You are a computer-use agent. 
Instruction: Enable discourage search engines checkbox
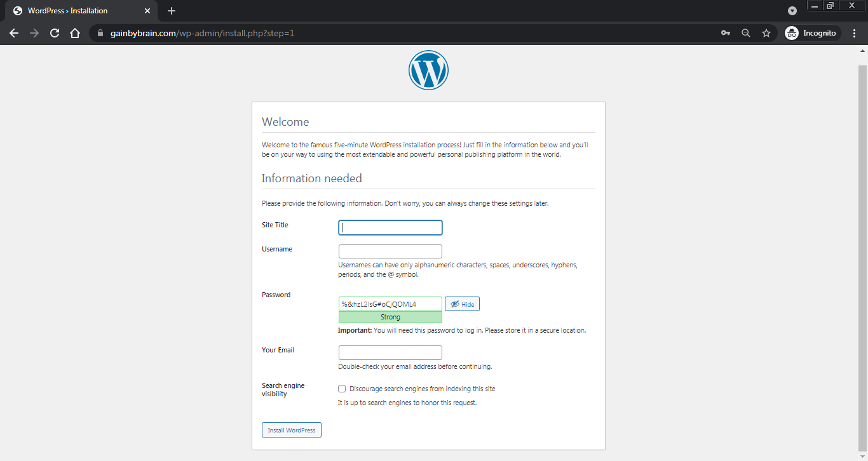342,389
